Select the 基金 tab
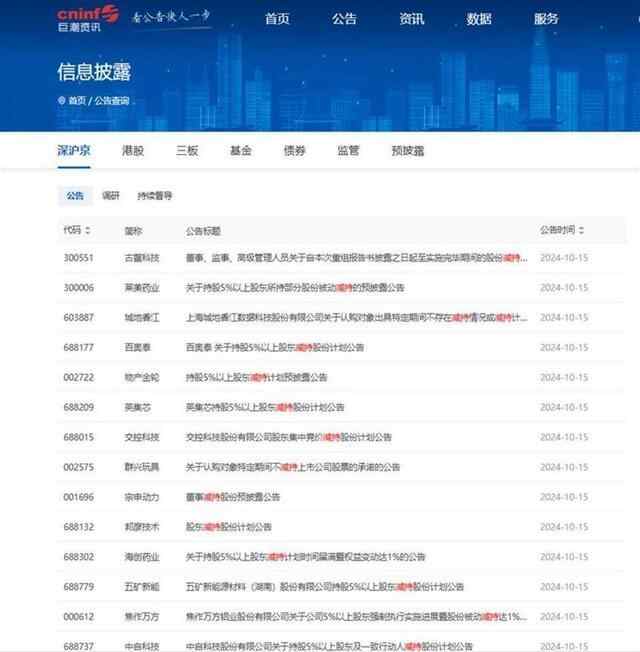 click(x=240, y=150)
